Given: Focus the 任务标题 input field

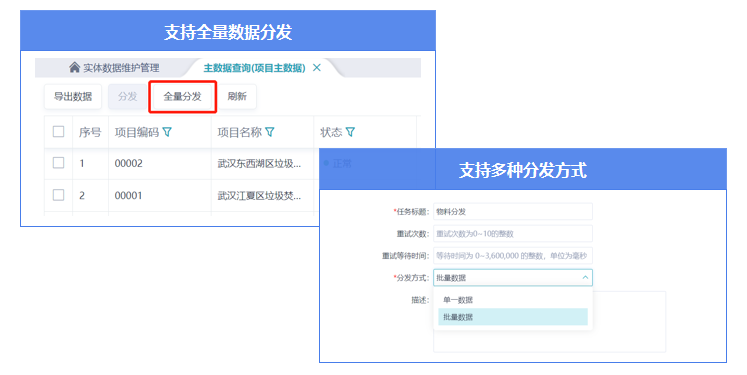Looking at the screenshot, I should [513, 212].
